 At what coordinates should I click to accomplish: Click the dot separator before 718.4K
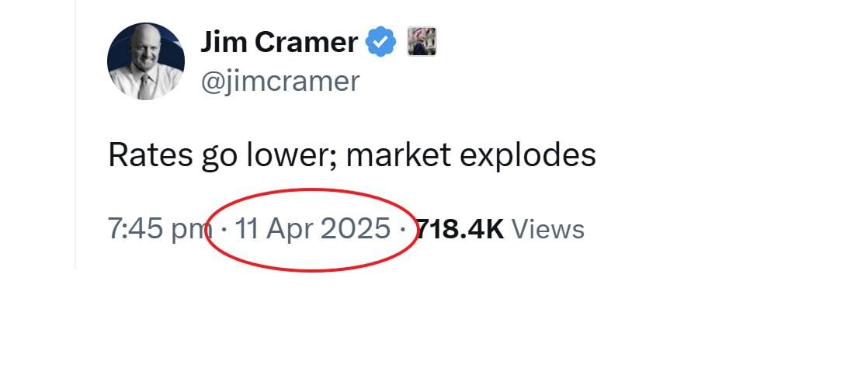point(402,228)
